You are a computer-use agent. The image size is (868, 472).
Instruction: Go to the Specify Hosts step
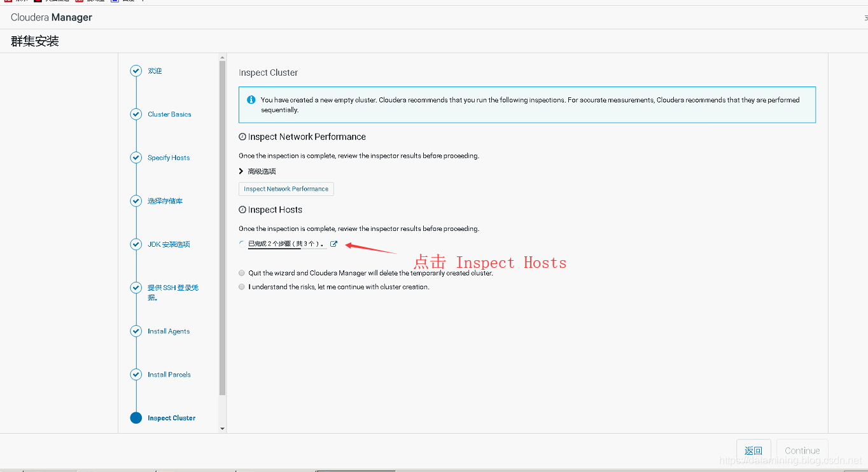click(x=169, y=158)
